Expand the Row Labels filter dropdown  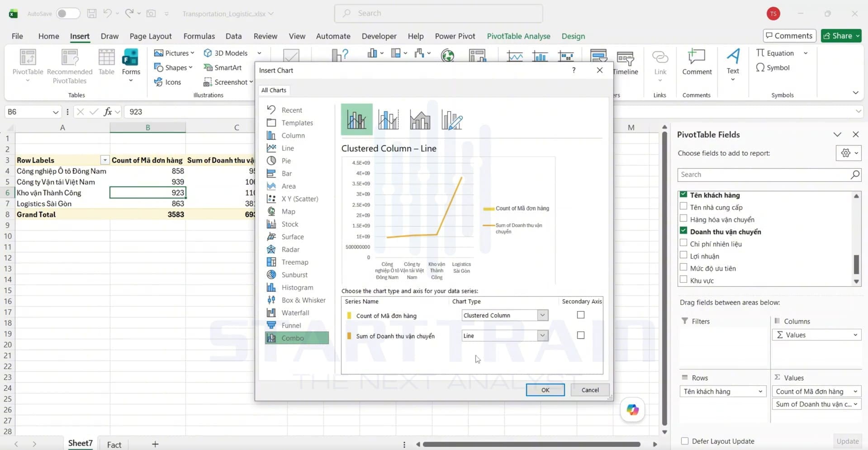105,160
